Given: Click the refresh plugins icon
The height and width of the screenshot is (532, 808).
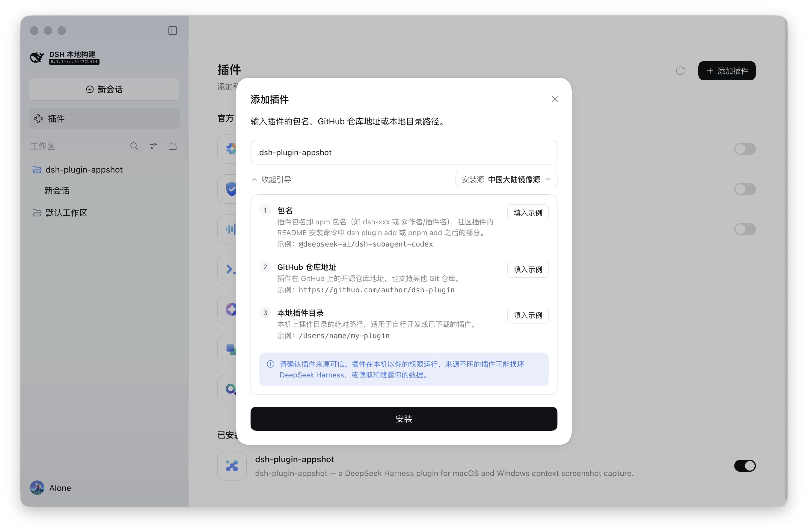Looking at the screenshot, I should (680, 71).
